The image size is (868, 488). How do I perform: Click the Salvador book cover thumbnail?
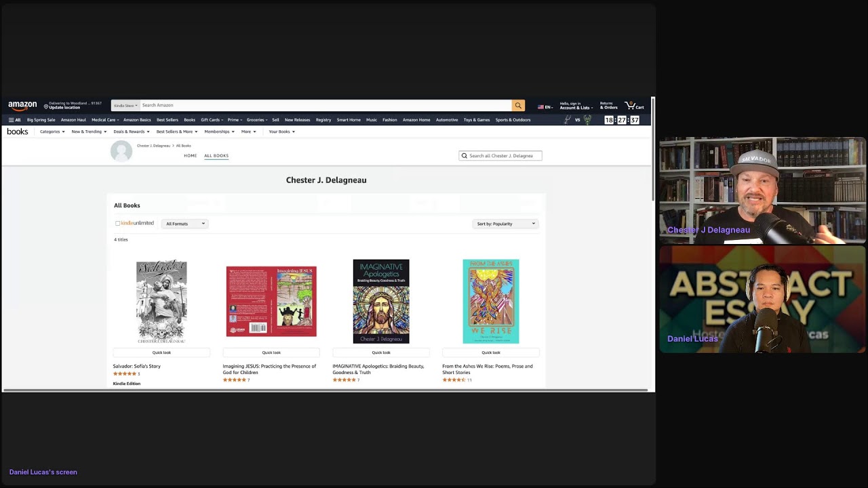(x=161, y=302)
